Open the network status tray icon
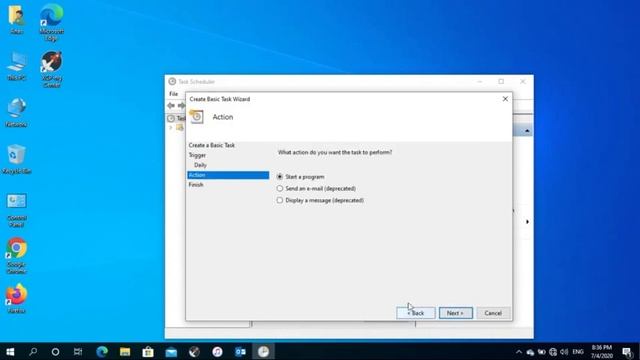This screenshot has width=640, height=360. click(553, 352)
